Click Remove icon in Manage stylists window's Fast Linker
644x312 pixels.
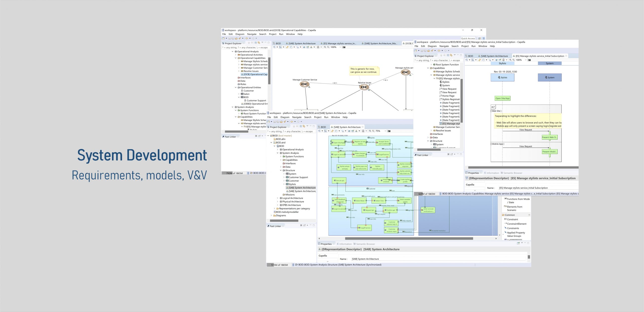coord(448,154)
